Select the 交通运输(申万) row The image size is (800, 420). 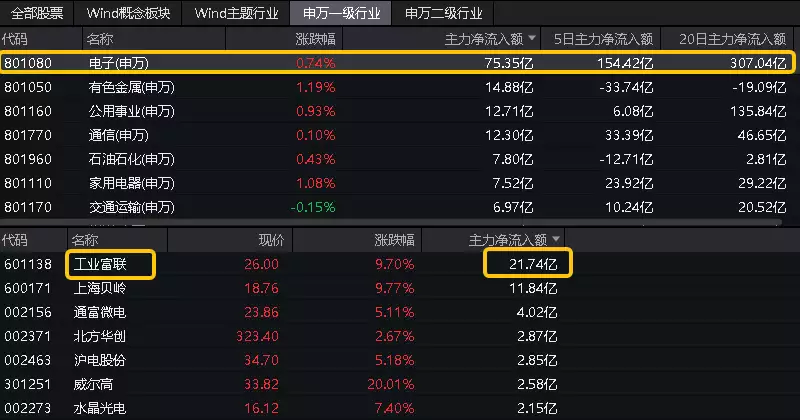click(x=396, y=207)
